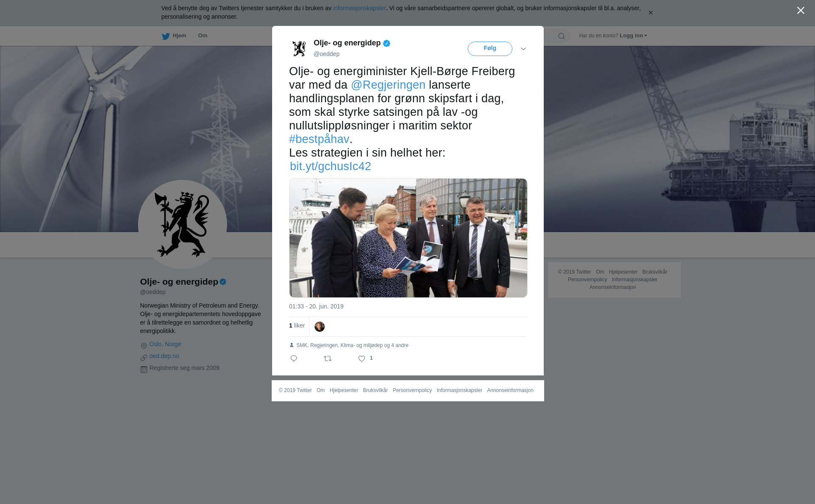Expand the tweet options chevron menu
815x504 pixels.
523,49
